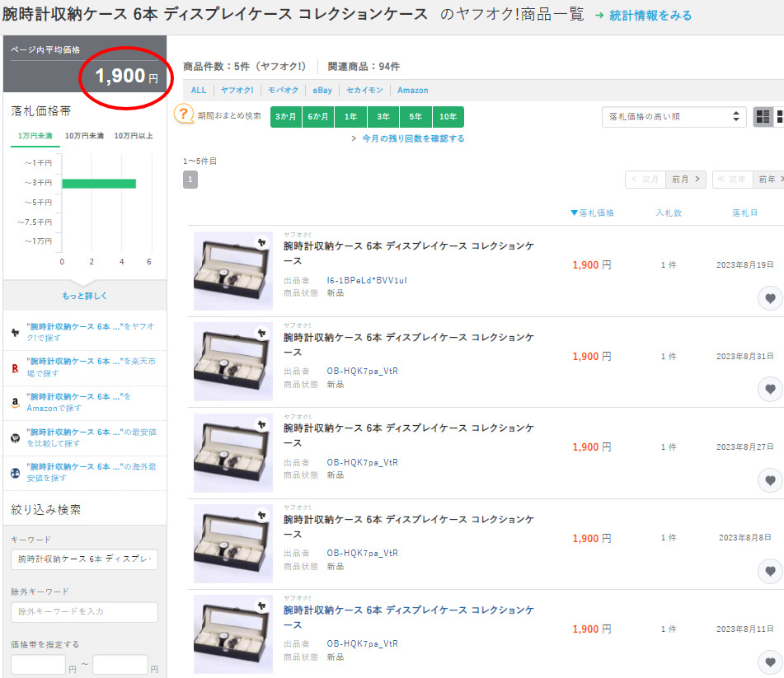
Task: Select the eBay source tab
Action: [322, 91]
